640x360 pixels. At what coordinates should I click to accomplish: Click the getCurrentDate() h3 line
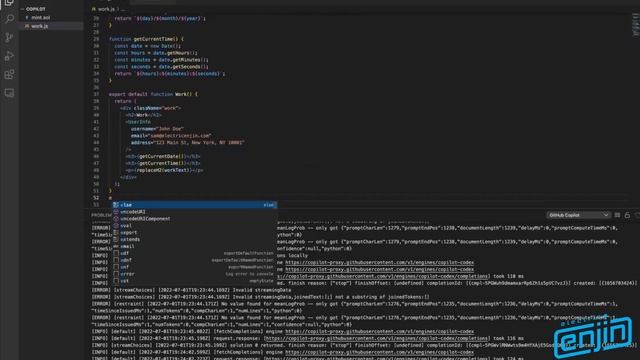tap(163, 157)
